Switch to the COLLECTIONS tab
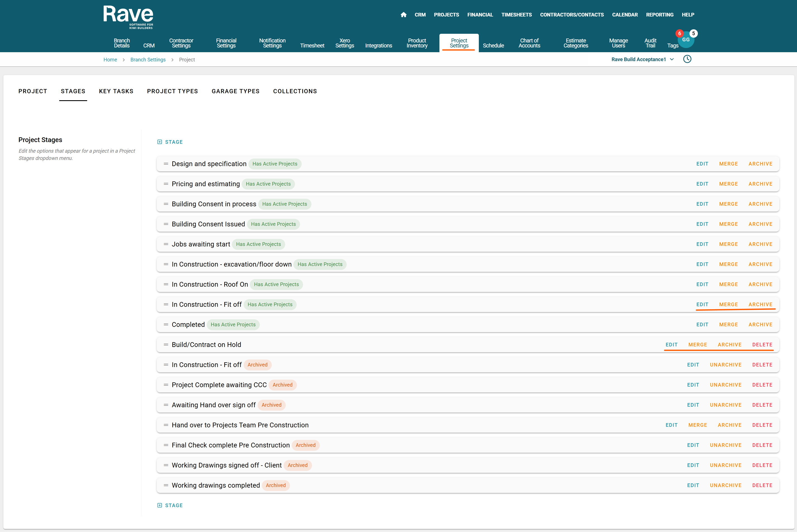797x532 pixels. tap(295, 91)
